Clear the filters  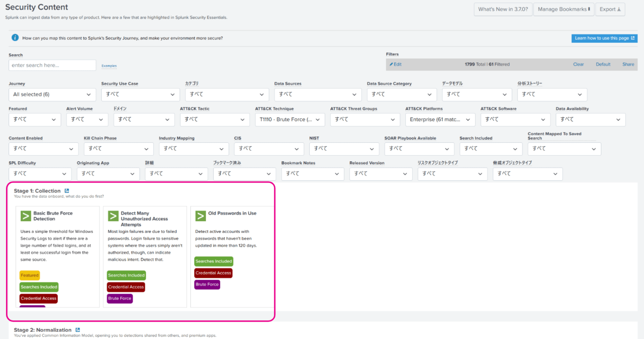click(578, 64)
